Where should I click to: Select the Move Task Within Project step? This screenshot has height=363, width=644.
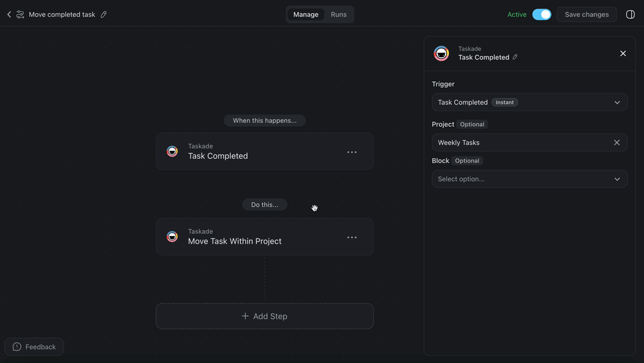255,237
